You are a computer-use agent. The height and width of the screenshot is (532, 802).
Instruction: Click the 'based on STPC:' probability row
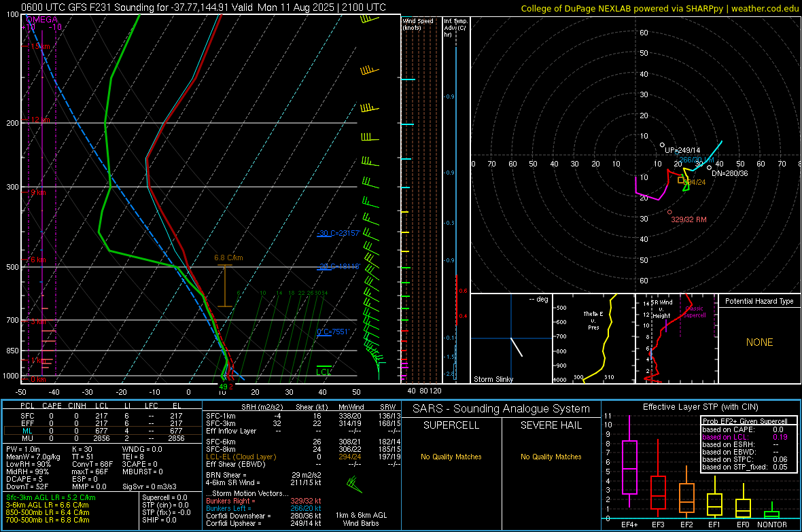(745, 459)
